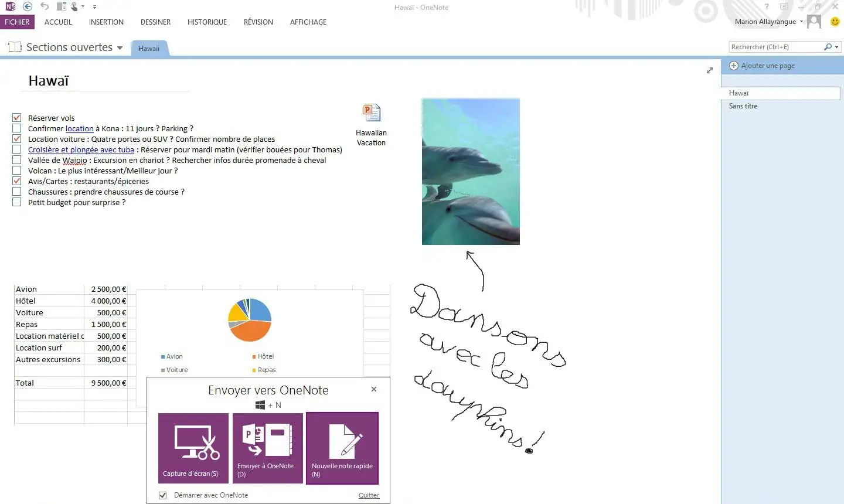Check the 'Confirmer location à Kona' checkbox
The image size is (844, 504).
pyautogui.click(x=16, y=128)
